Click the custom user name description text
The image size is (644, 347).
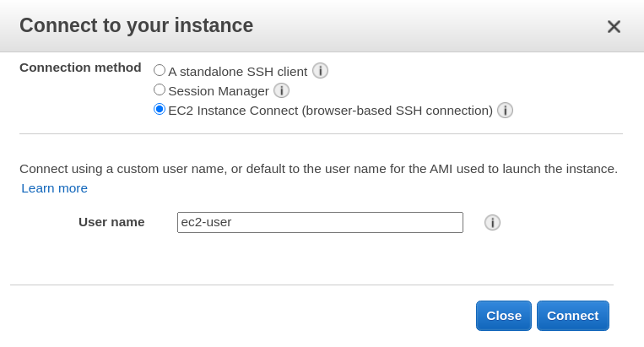point(318,169)
